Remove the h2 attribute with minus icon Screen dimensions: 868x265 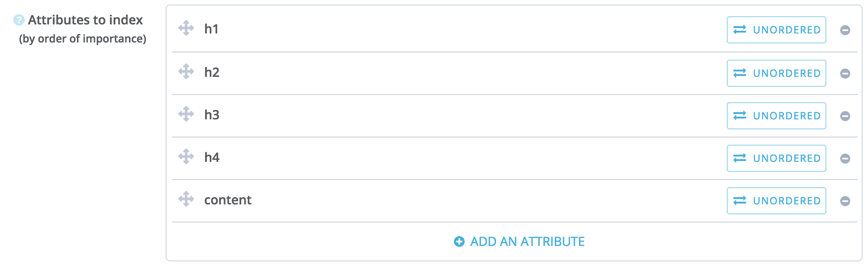(845, 74)
